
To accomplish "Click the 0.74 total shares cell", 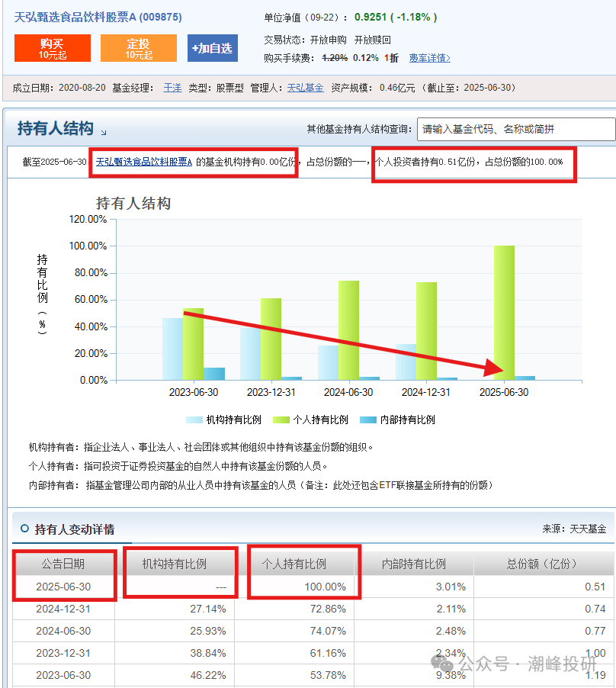I will pos(544,609).
